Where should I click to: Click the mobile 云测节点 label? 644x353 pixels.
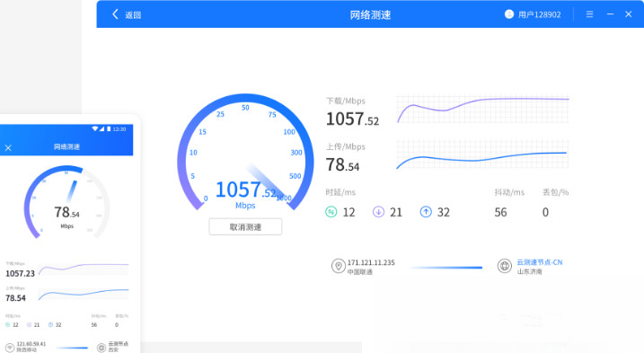coord(119,343)
